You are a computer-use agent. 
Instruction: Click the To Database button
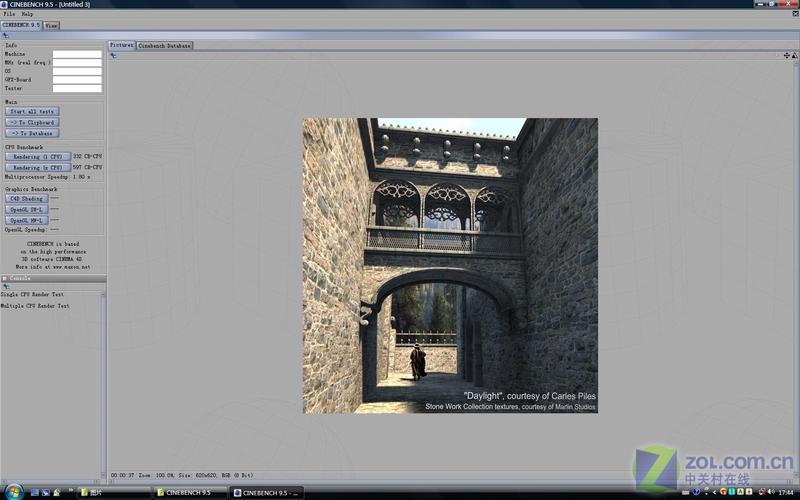tap(32, 133)
